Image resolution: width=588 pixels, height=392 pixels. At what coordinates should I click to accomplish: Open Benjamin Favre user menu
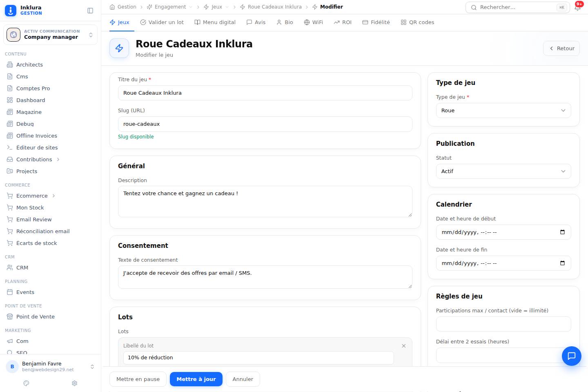pos(50,366)
